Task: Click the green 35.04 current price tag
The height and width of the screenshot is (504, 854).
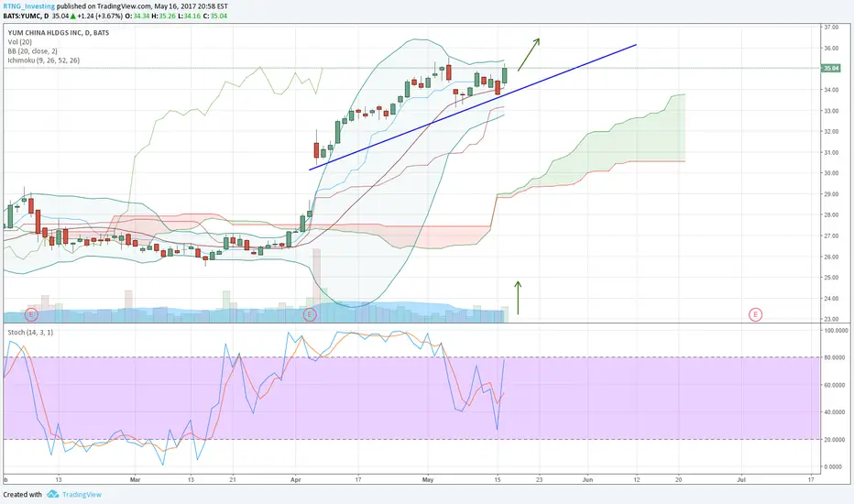Action: 831,68
